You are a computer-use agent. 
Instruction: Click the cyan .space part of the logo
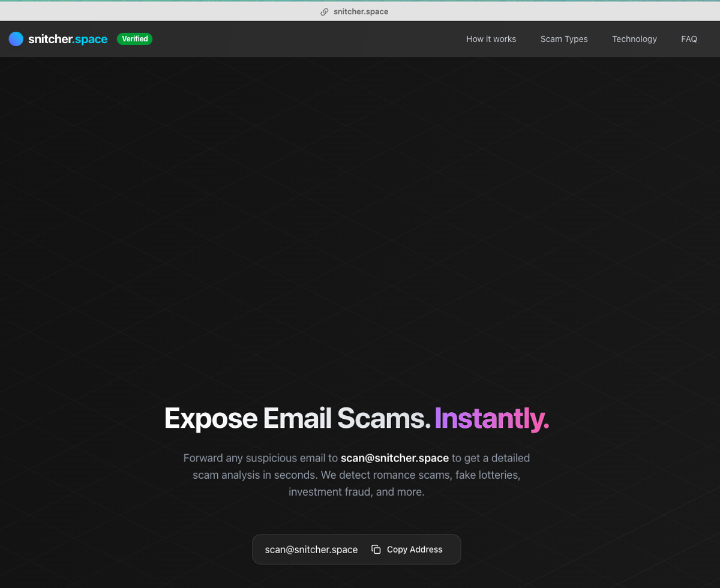click(90, 40)
